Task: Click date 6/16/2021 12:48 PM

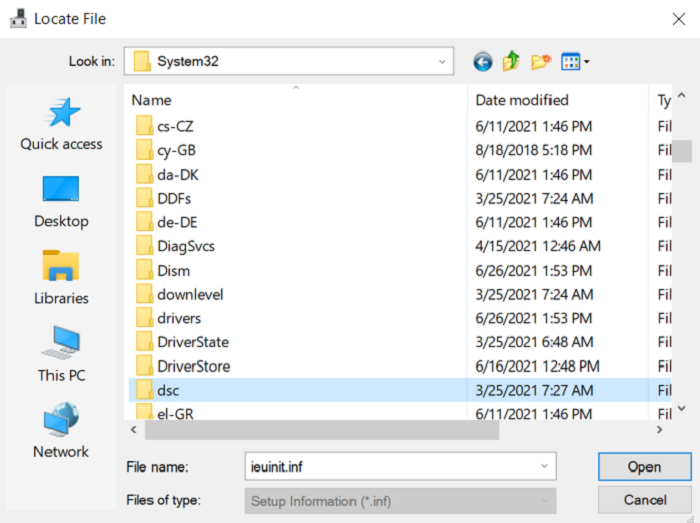Action: pyautogui.click(x=537, y=366)
